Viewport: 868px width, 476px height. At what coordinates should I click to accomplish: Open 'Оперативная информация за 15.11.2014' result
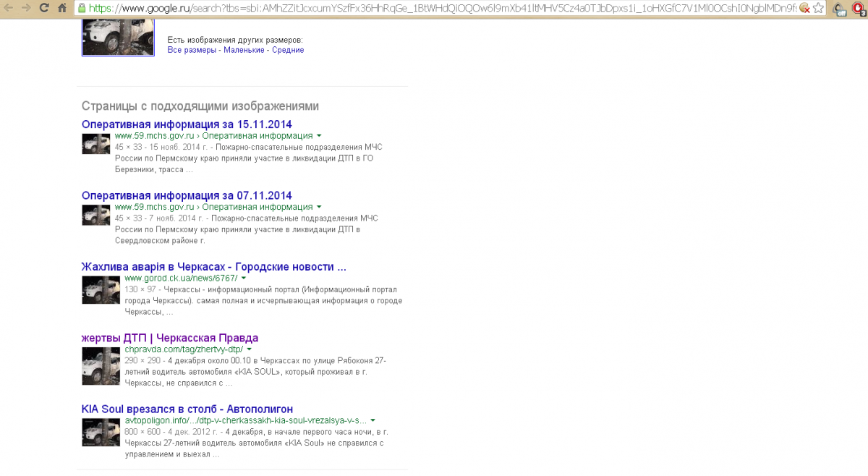[187, 124]
